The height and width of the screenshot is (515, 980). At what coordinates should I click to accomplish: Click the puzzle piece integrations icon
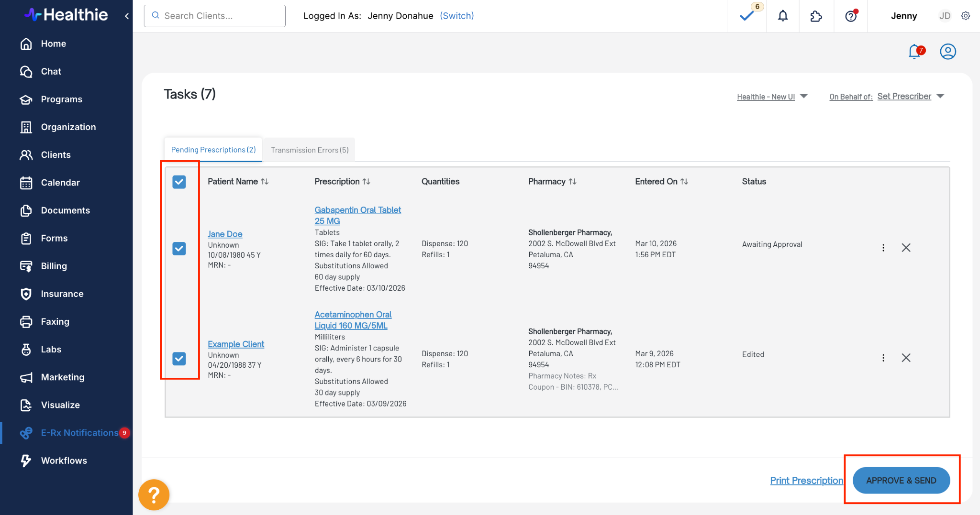(x=816, y=16)
